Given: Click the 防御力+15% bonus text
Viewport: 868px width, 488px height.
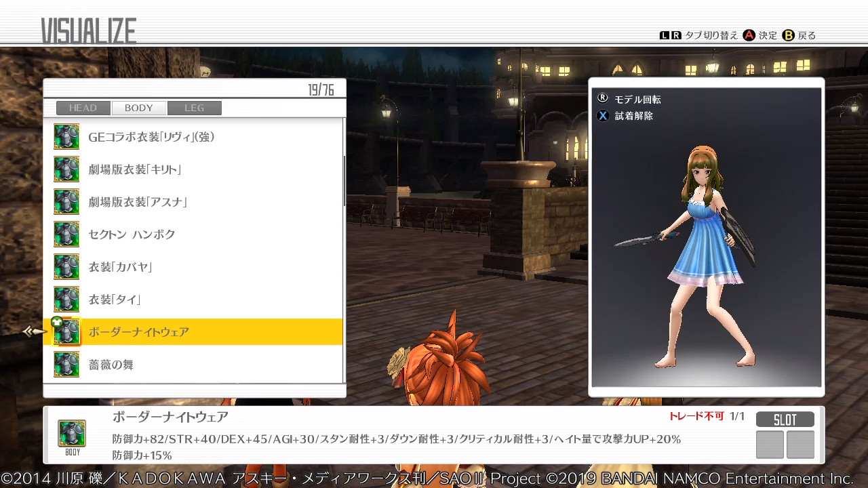Looking at the screenshot, I should [x=142, y=455].
